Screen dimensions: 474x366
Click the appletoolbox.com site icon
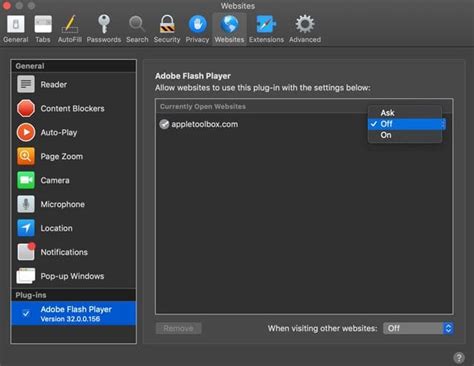click(164, 124)
